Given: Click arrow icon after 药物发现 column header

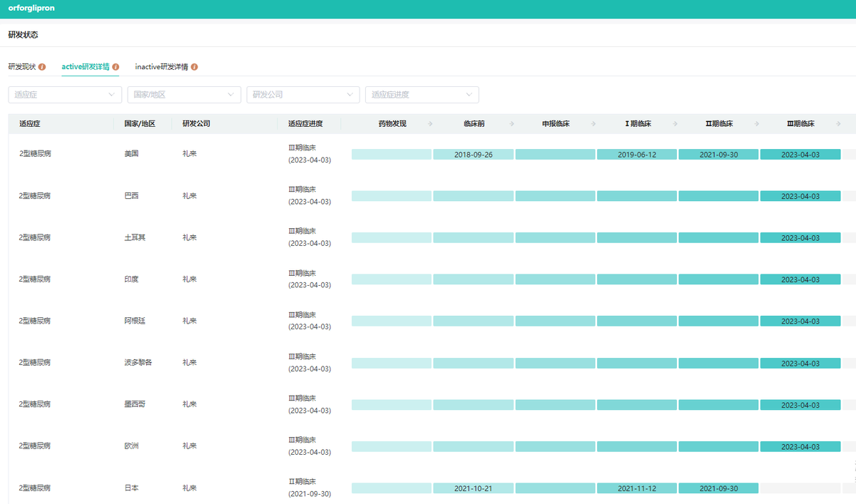Looking at the screenshot, I should (430, 124).
